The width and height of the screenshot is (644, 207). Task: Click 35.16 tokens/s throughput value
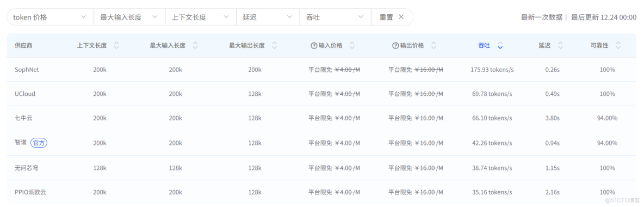coord(492,192)
